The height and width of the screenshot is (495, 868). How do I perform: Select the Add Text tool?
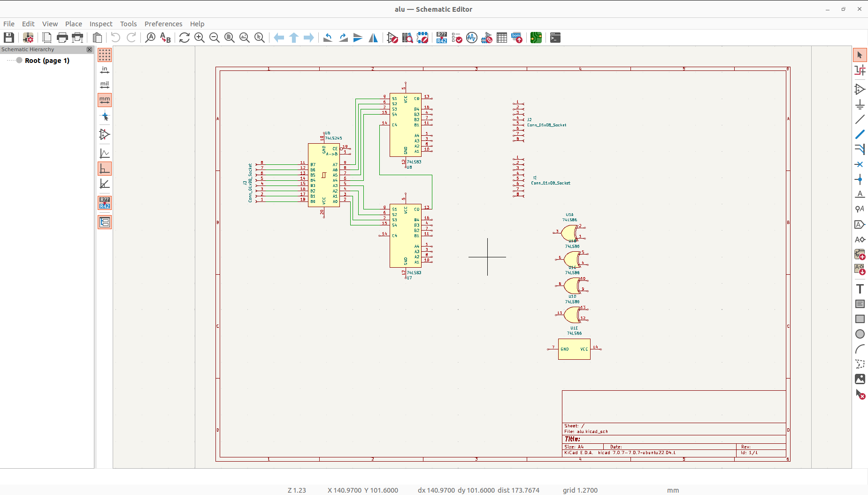pos(860,289)
